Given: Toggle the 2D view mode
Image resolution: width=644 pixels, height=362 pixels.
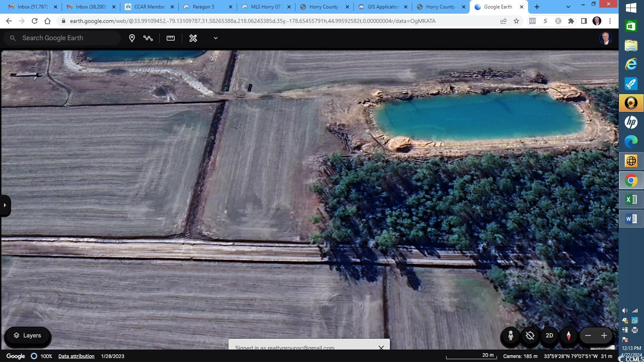Looking at the screenshot, I should [x=549, y=335].
